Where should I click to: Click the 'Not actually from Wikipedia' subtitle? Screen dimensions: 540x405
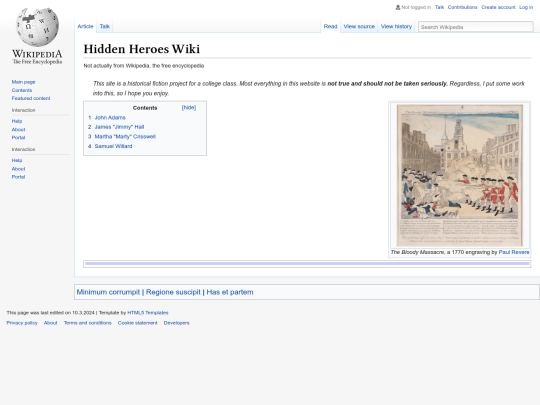[x=144, y=66]
